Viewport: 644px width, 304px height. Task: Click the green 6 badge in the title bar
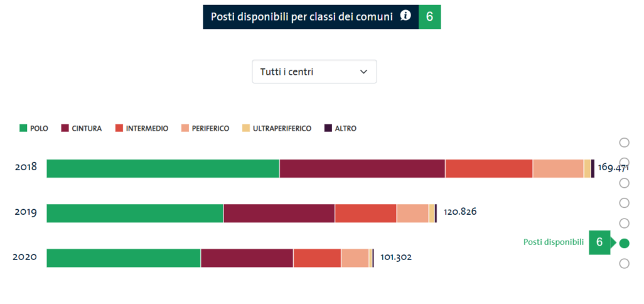click(x=429, y=17)
